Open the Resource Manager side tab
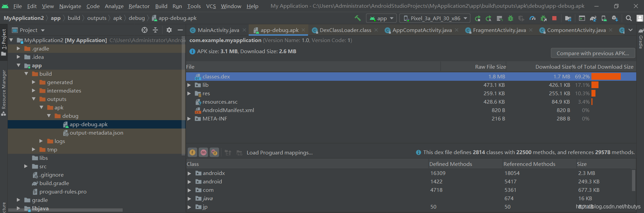The image size is (644, 213). click(x=4, y=93)
